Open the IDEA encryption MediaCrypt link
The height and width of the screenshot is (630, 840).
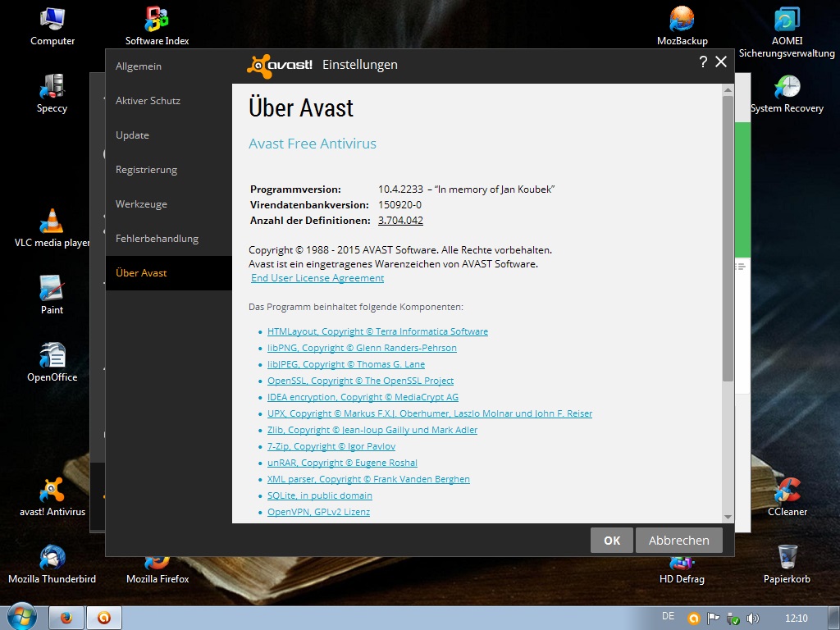[x=363, y=397]
